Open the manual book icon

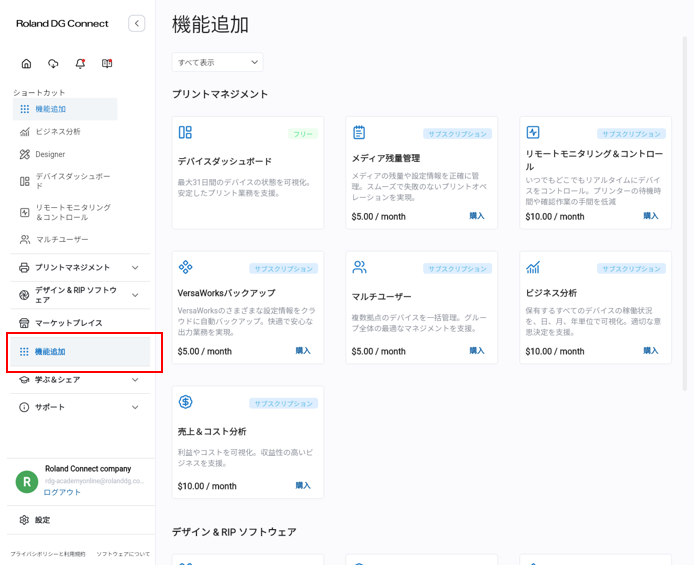click(107, 63)
